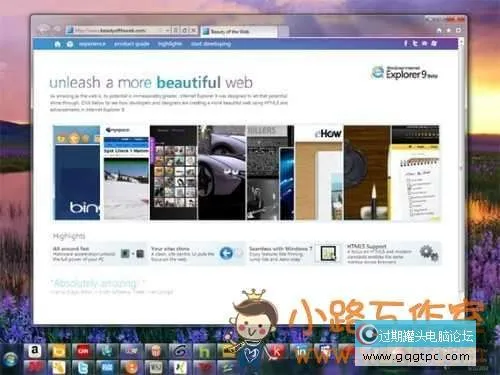Click the page scrollbar up arrow
The image size is (500, 375).
tap(461, 42)
